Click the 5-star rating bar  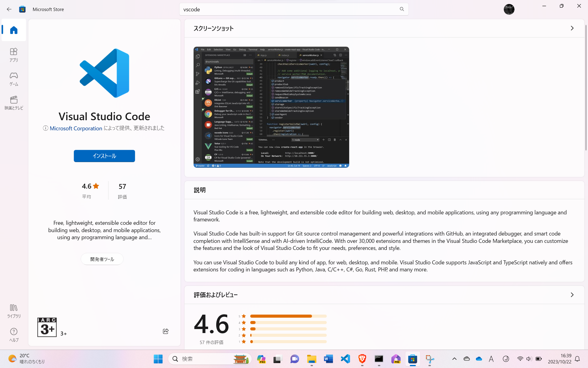288,316
